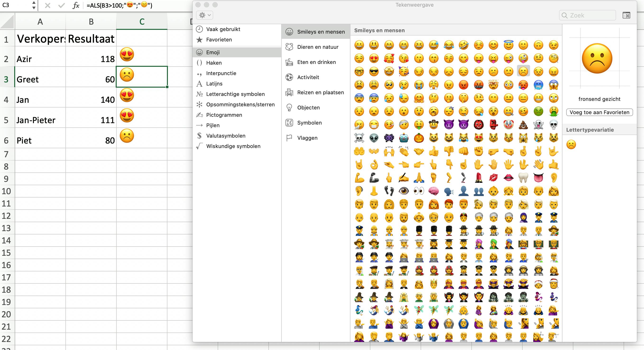Viewport: 644px width, 350px height.
Task: Choose the jack-o-lantern pumpkin emoji
Action: [419, 138]
